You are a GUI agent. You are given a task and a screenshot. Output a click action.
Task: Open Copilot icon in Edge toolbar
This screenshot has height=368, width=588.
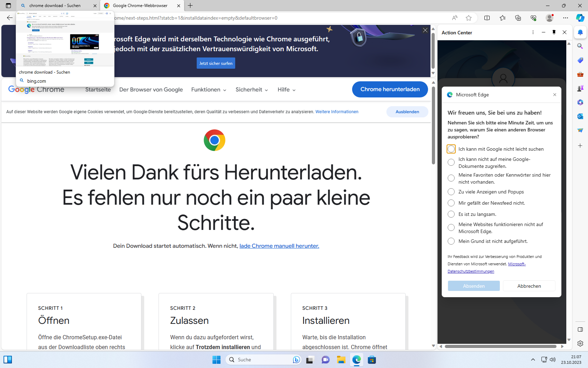[x=580, y=18]
